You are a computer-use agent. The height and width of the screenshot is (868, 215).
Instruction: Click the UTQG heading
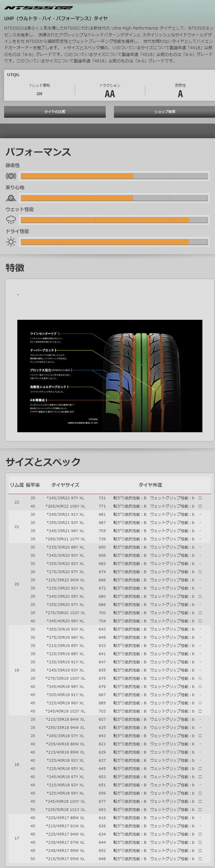point(13,75)
